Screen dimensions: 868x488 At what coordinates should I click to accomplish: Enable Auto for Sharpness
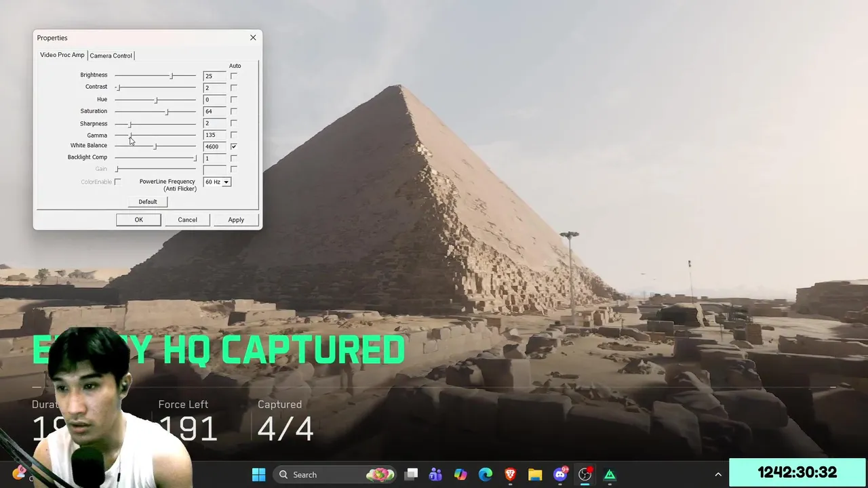click(x=233, y=123)
